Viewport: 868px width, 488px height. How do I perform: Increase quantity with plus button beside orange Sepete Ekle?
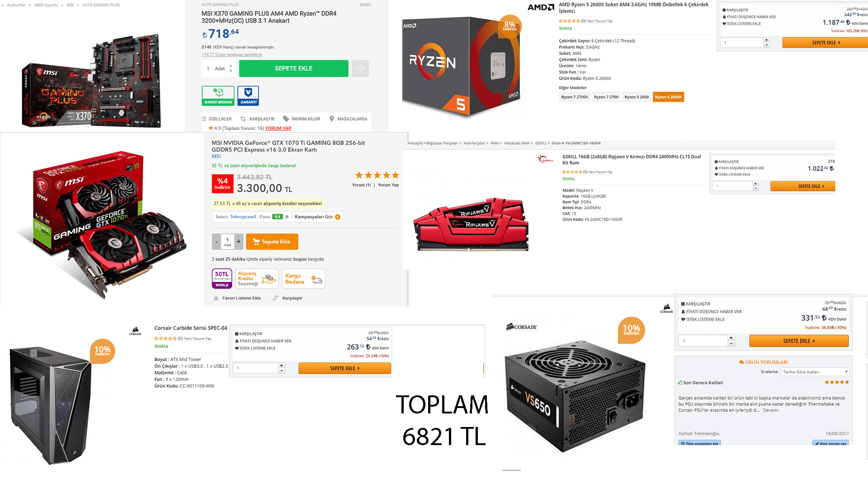click(x=239, y=242)
